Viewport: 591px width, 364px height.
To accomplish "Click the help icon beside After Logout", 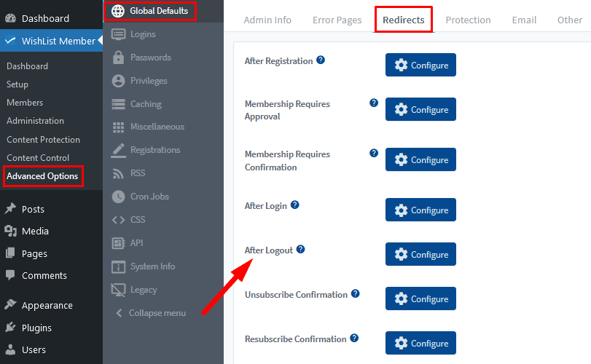I will [300, 250].
